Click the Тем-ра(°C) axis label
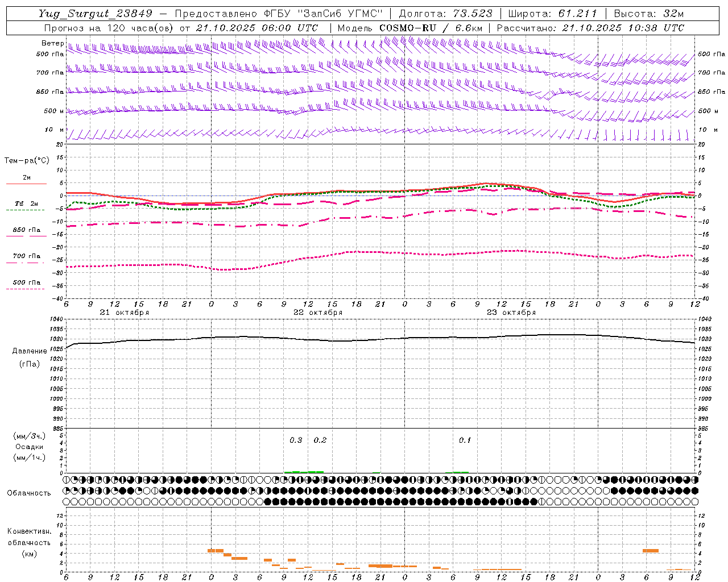This screenshot has height=582, width=728. 27,161
